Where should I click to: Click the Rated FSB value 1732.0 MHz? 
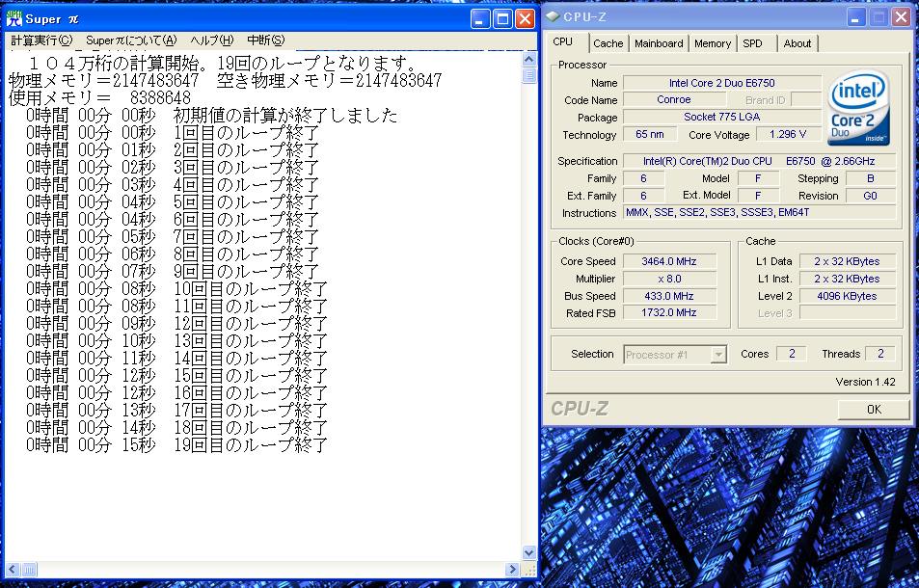pyautogui.click(x=669, y=312)
